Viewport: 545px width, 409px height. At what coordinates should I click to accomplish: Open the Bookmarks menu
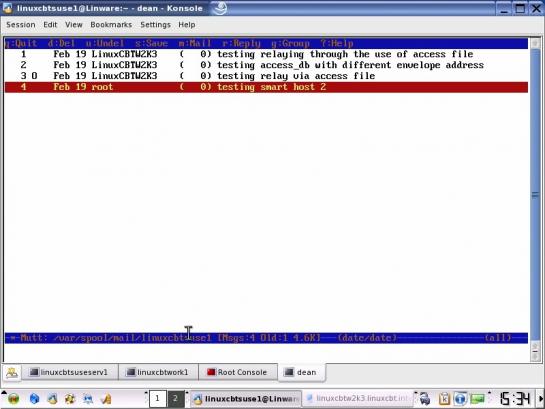(111, 25)
